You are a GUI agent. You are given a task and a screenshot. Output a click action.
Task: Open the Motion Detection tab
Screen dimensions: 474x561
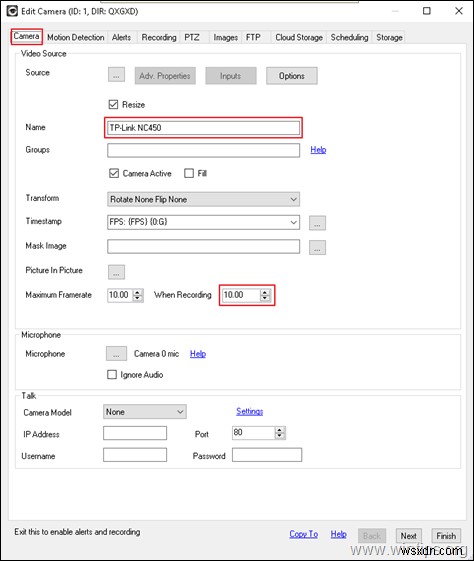tap(75, 38)
